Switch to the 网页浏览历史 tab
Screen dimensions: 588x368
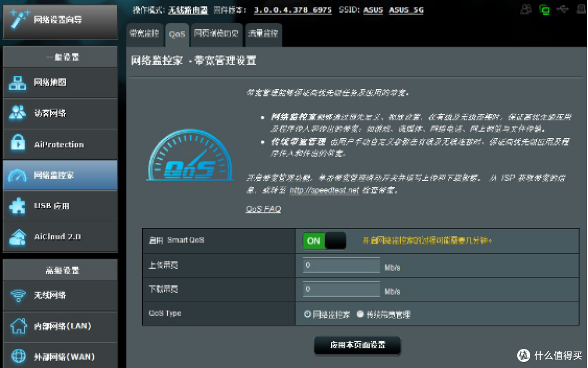(216, 34)
